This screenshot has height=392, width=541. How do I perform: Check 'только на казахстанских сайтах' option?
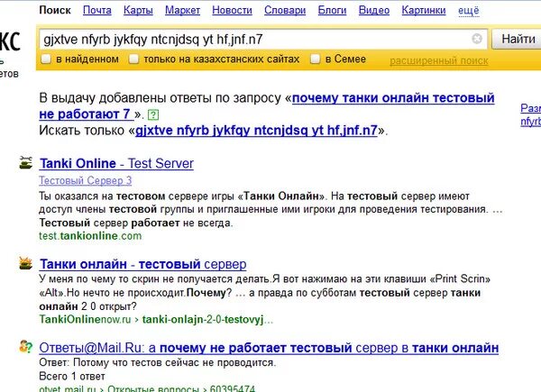tap(133, 59)
